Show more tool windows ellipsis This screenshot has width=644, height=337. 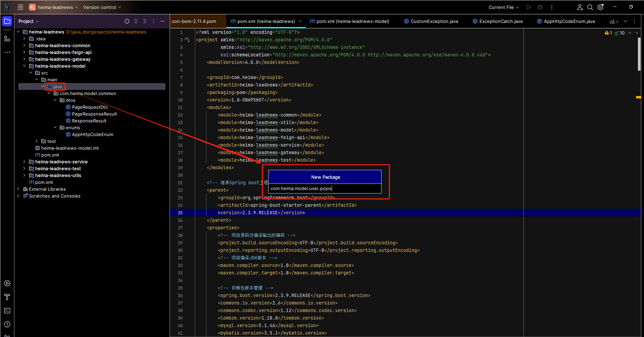click(7, 52)
